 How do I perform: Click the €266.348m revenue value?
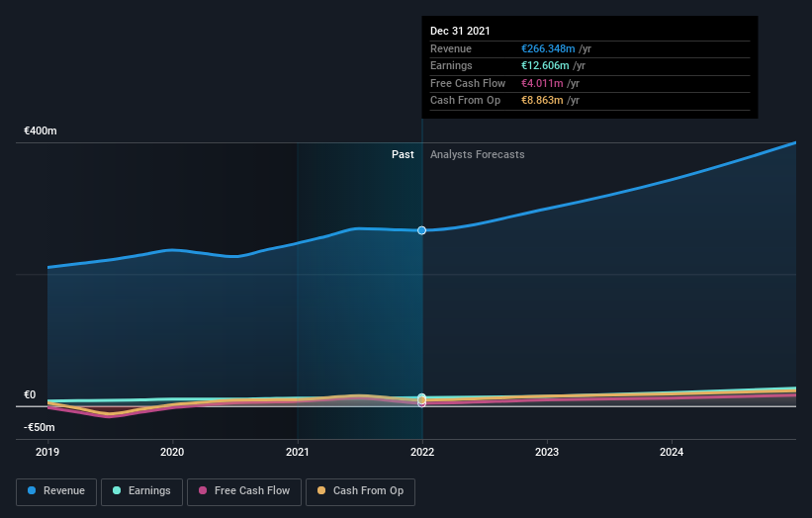[548, 48]
